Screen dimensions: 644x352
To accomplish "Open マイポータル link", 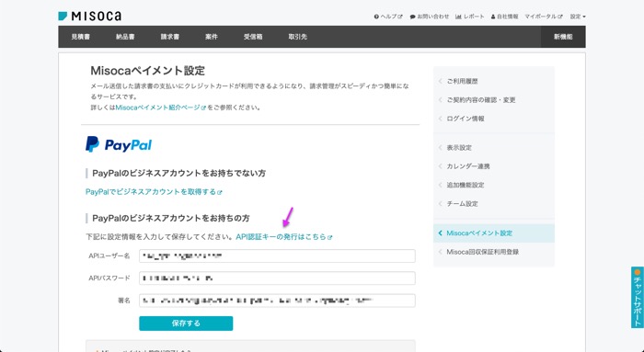I will (x=544, y=17).
